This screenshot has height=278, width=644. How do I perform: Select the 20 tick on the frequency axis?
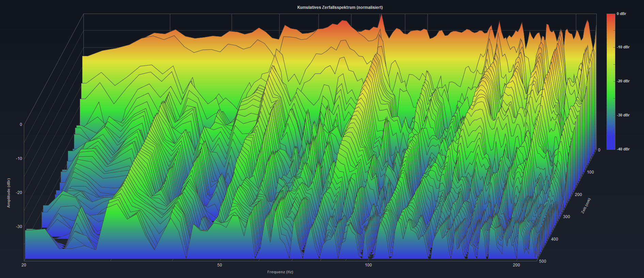24,265
